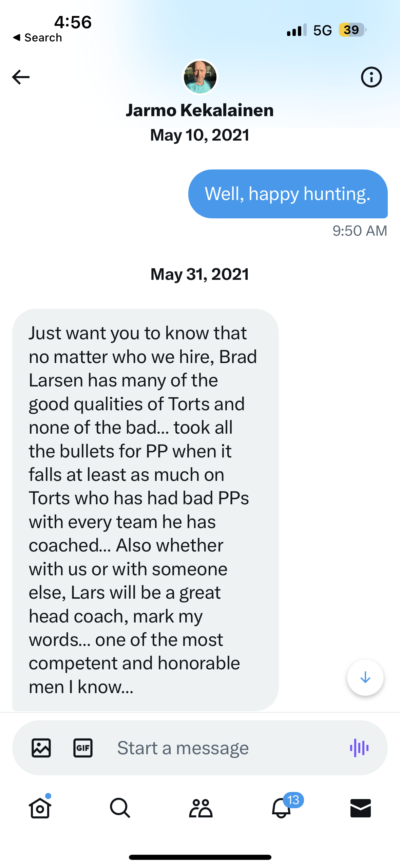This screenshot has height=868, width=400.
Task: Open the Communities tab
Action: [x=201, y=808]
